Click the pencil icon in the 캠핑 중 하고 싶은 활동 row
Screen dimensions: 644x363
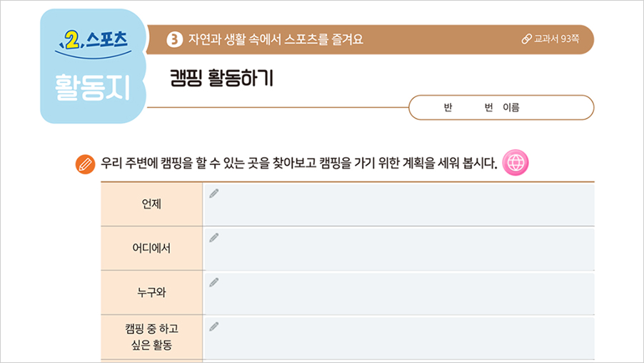(214, 326)
